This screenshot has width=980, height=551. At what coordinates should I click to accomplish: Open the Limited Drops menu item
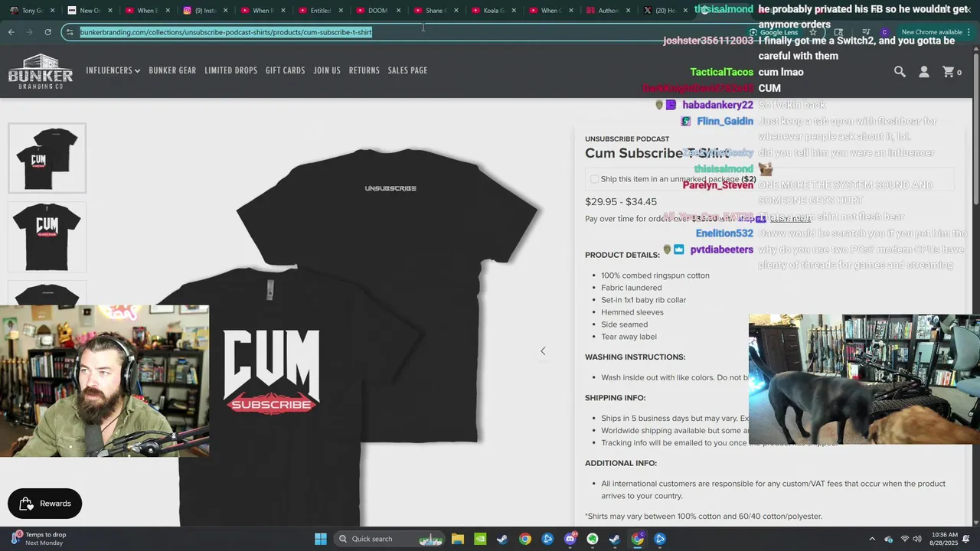click(x=230, y=70)
